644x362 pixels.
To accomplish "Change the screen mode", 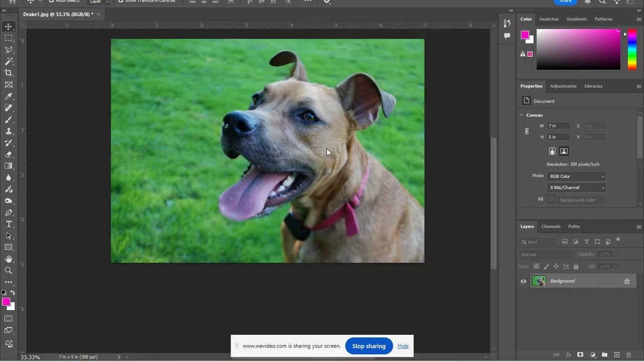I will click(9, 330).
